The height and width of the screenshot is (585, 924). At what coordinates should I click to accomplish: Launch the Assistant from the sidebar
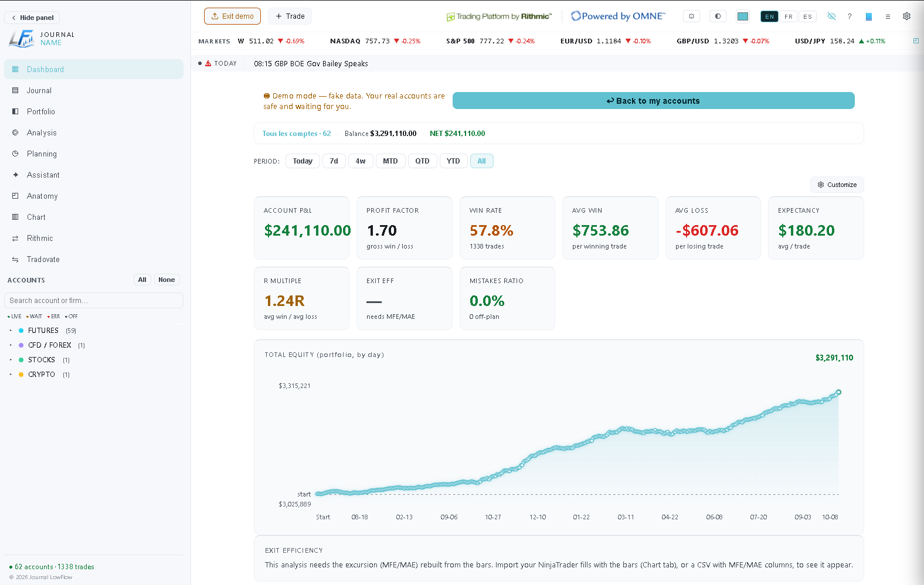94,175
